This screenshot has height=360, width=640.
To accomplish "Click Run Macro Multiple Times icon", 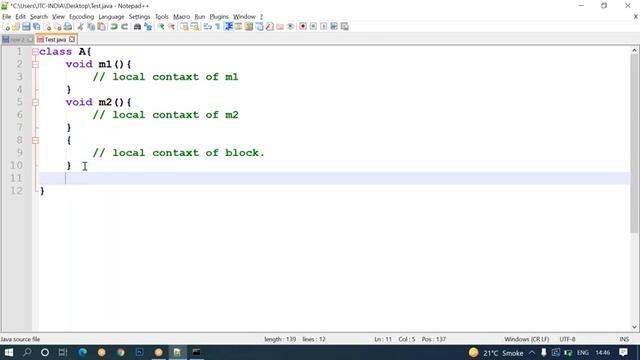I will (334, 27).
